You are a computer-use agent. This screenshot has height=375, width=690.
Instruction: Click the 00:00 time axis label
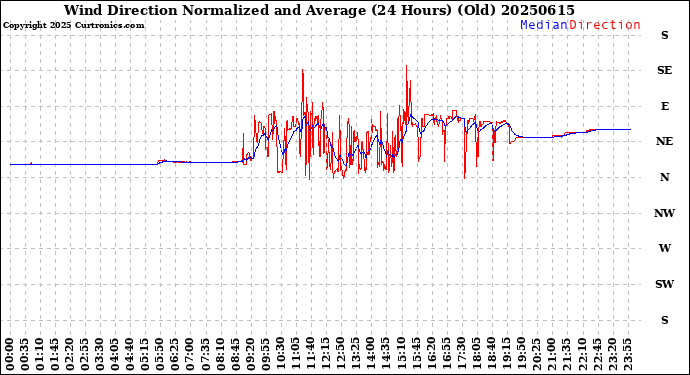click(10, 354)
